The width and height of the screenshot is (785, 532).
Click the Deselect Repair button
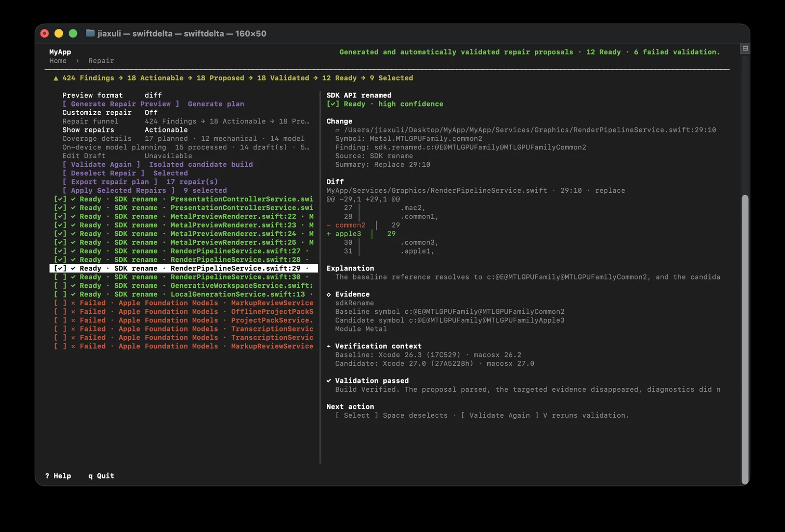103,173
